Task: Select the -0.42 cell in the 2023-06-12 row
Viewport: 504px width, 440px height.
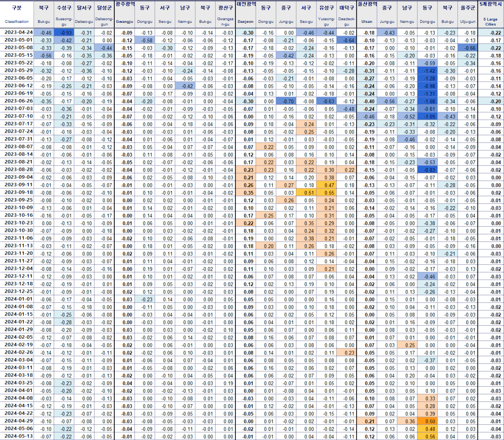Action: click(185, 86)
